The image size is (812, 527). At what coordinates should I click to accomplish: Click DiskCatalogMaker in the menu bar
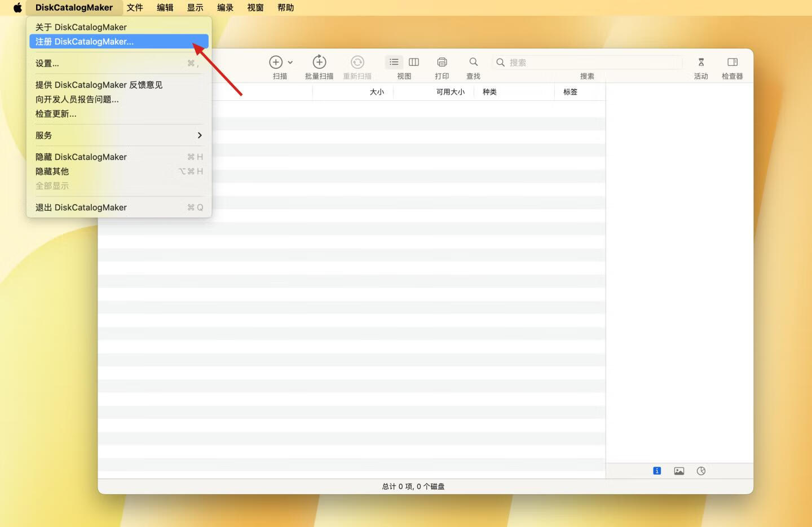pos(74,7)
